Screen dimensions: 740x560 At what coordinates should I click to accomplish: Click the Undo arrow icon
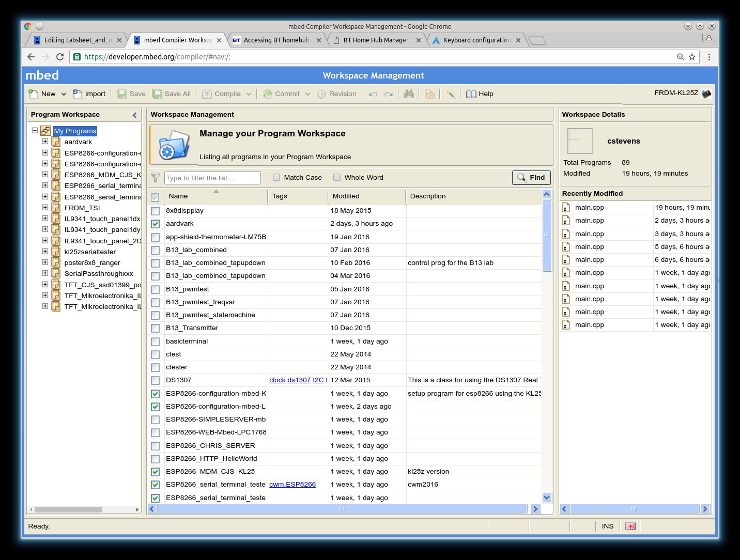point(373,94)
